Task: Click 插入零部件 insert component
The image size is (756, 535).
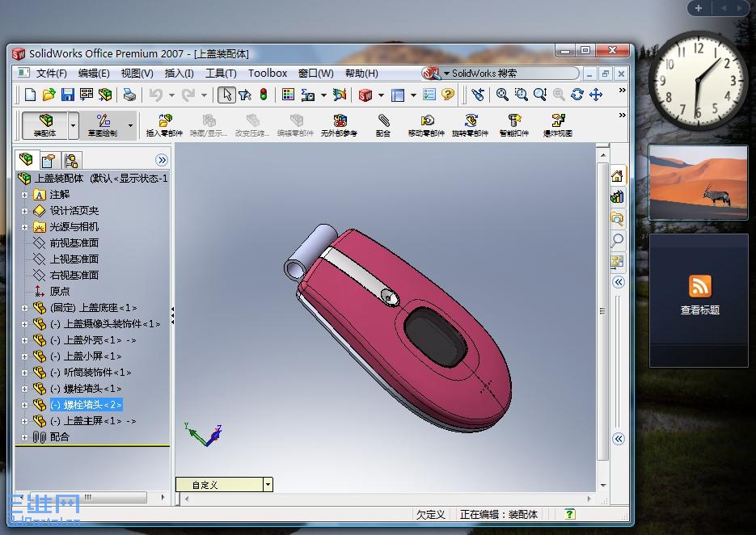Action: (x=164, y=125)
